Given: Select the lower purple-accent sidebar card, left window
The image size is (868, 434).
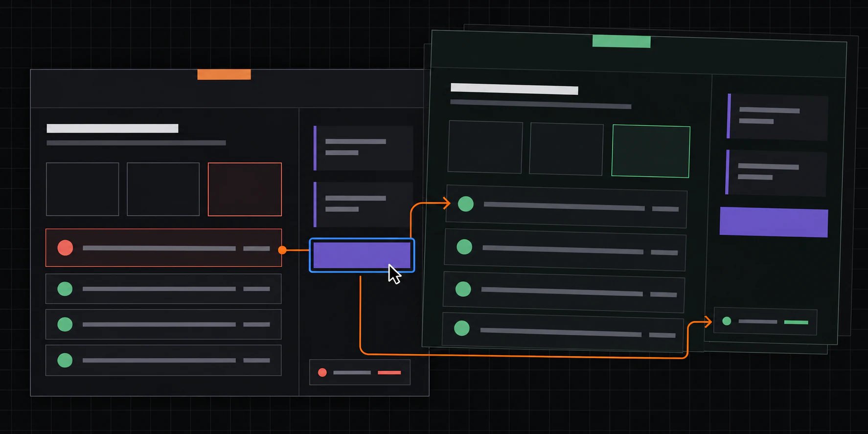Looking at the screenshot, I should tap(363, 205).
